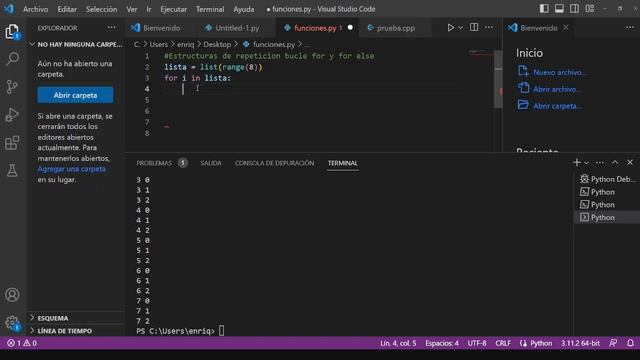Select interpreter 3.11.2 64-bit

click(x=580, y=343)
